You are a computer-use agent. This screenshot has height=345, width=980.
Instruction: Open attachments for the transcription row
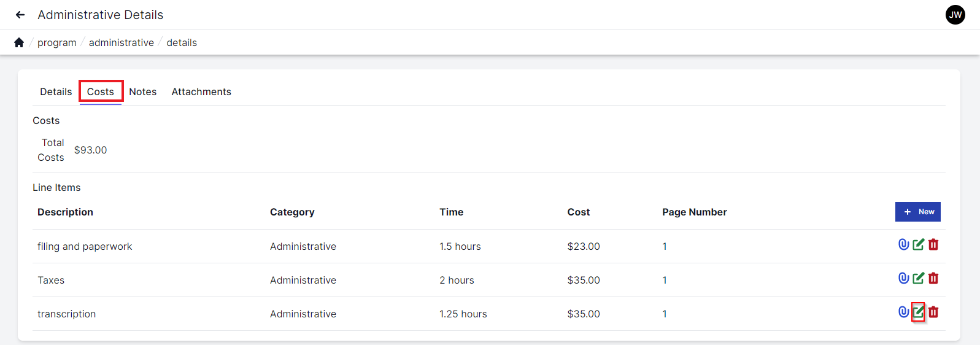[x=903, y=312]
